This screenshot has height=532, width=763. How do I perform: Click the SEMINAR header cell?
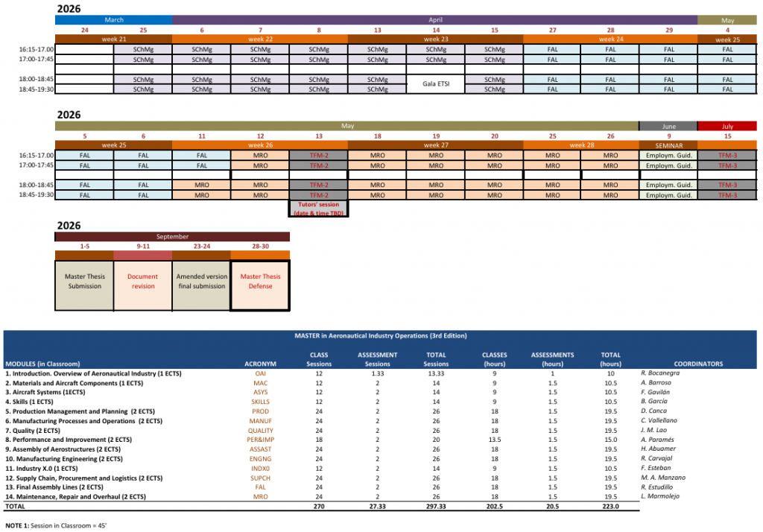(x=668, y=145)
